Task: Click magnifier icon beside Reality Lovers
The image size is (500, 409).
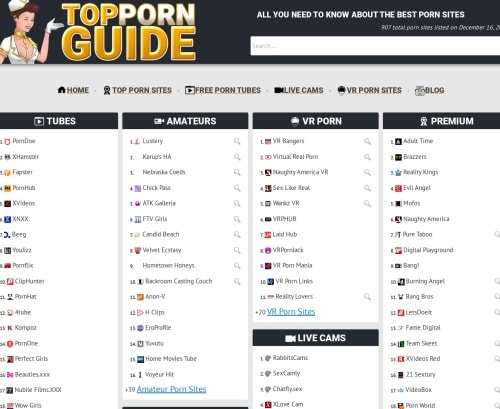Action: pos(367,297)
